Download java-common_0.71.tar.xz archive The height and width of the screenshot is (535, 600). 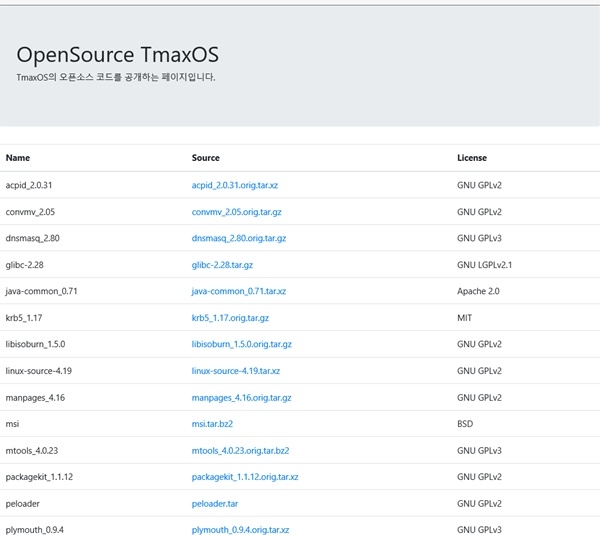click(x=238, y=291)
